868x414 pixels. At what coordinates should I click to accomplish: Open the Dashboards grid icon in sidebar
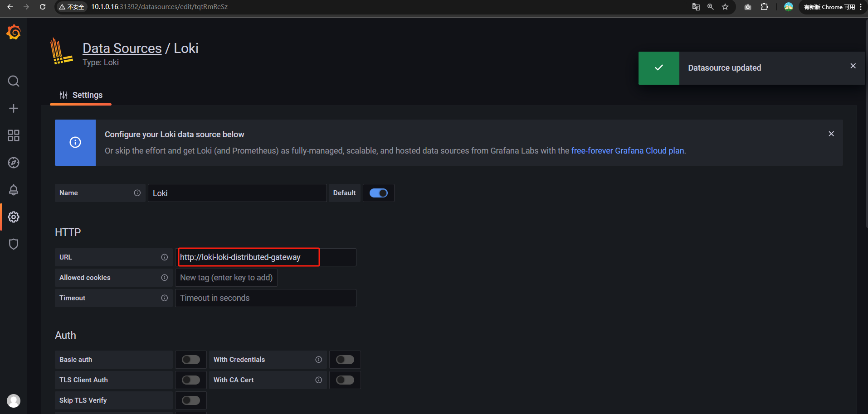14,135
